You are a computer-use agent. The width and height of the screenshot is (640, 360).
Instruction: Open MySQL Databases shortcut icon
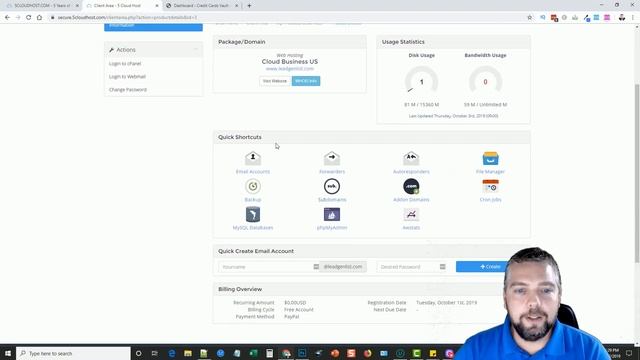click(x=253, y=214)
